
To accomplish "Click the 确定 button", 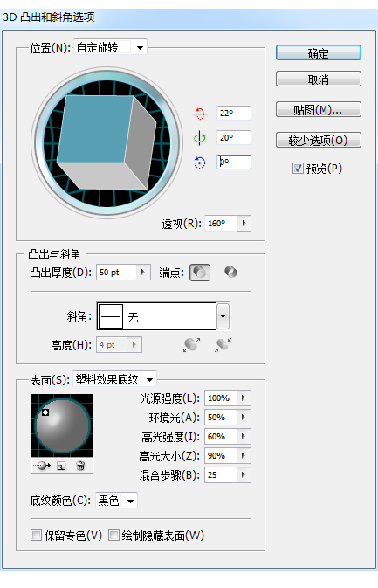I will tap(319, 53).
